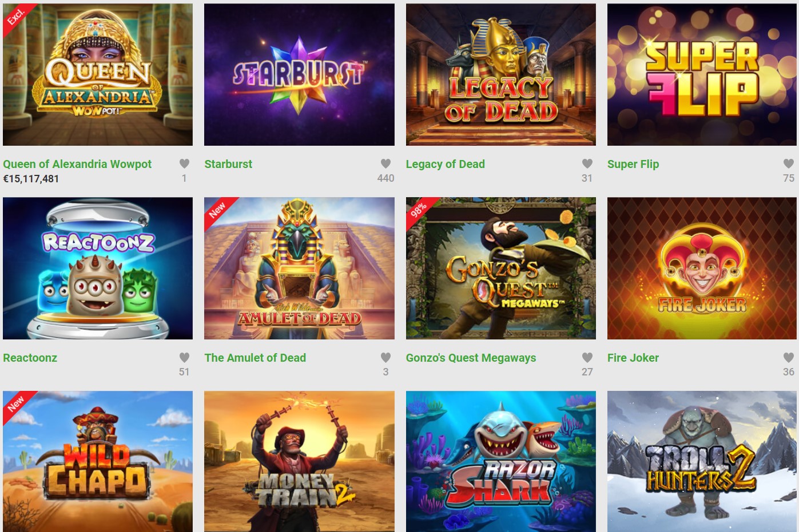Open the Wild Chapo game tile
799x532 pixels.
98,462
